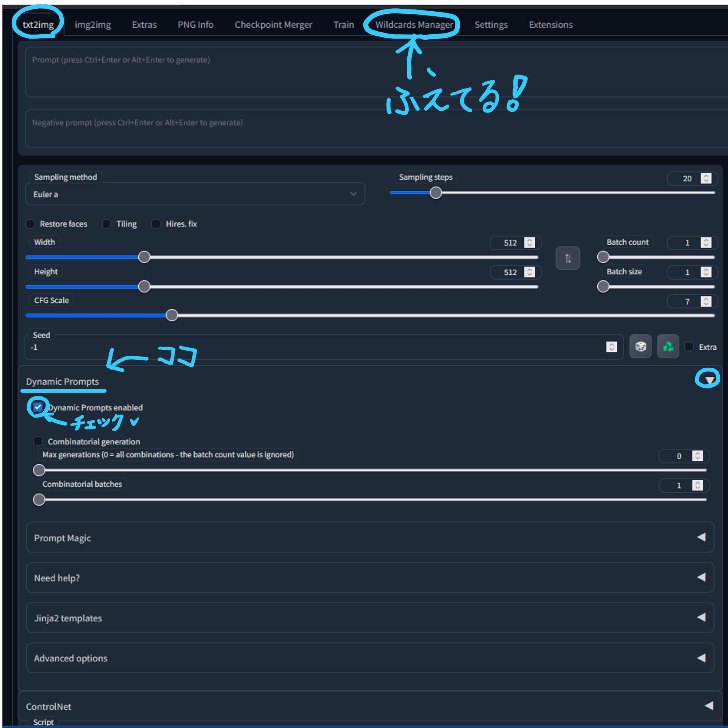The image size is (728, 728).
Task: Disable Dynamic Prompts enabled checkbox
Action: click(38, 407)
